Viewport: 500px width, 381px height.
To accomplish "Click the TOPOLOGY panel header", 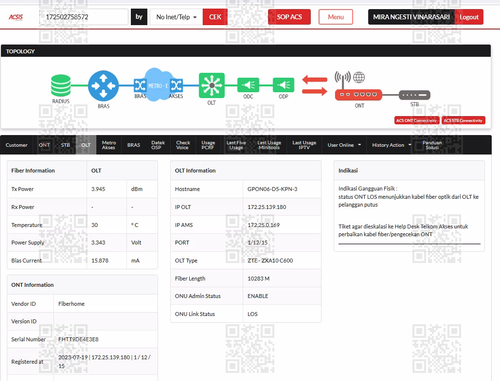I will tap(246, 51).
